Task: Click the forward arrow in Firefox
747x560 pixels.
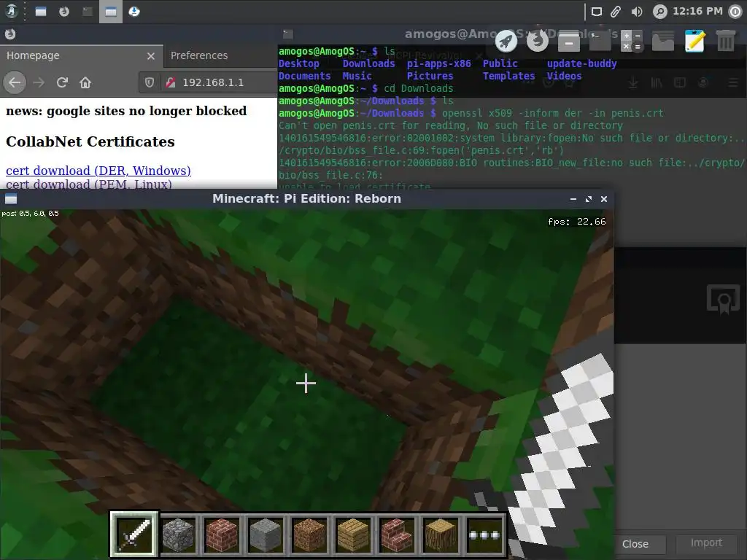Action: (39, 82)
